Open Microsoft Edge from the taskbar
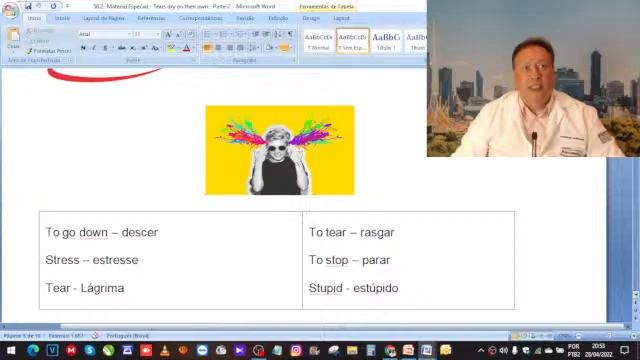 click(x=33, y=351)
